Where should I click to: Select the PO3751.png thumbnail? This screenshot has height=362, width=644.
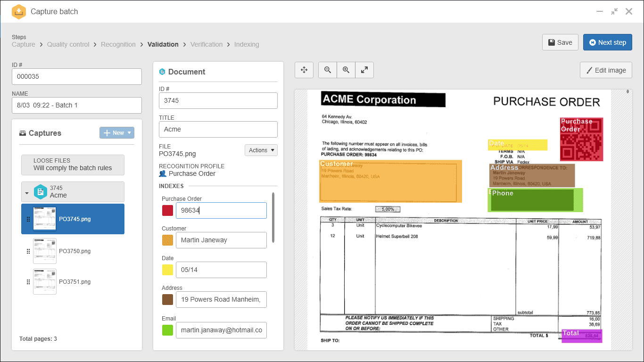(45, 281)
